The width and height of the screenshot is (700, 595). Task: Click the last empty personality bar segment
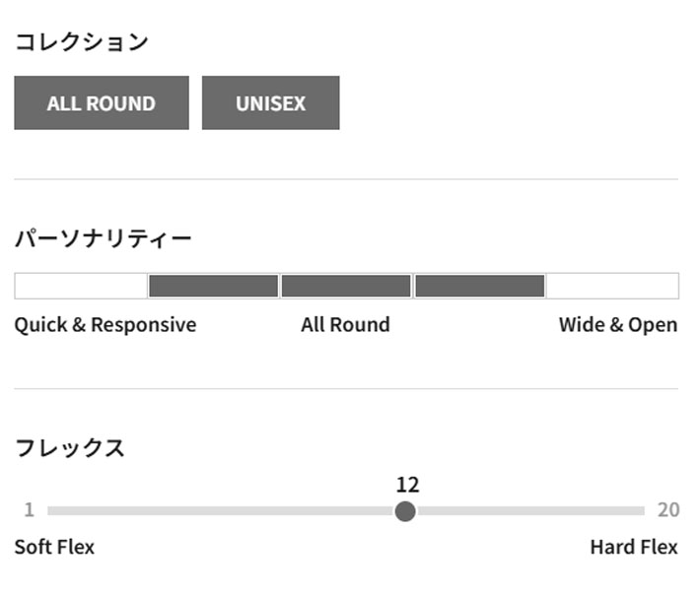pos(612,286)
